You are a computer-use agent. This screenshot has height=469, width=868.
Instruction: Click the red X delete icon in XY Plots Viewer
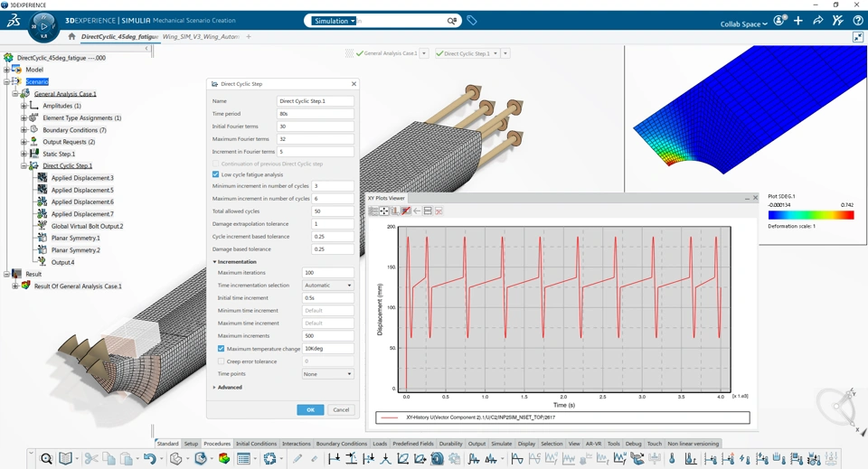pyautogui.click(x=439, y=211)
